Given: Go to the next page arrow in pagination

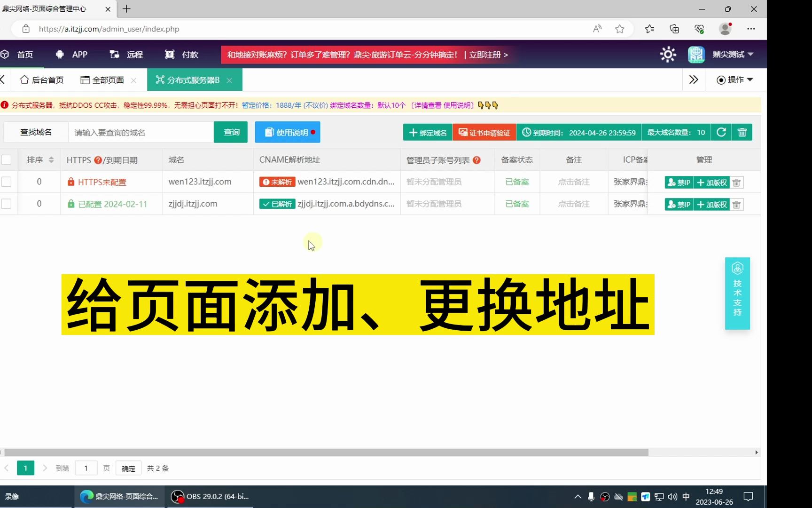Looking at the screenshot, I should 45,468.
